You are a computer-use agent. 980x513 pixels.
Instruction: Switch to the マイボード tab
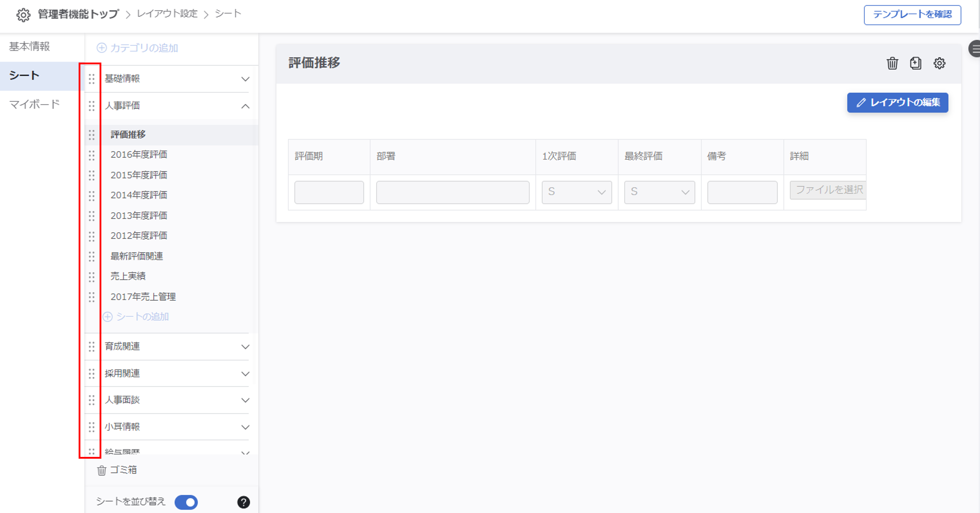(x=34, y=104)
